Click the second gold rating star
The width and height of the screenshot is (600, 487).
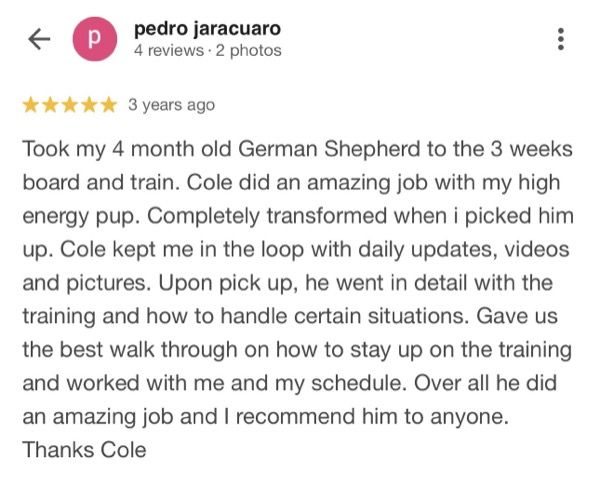click(x=49, y=105)
